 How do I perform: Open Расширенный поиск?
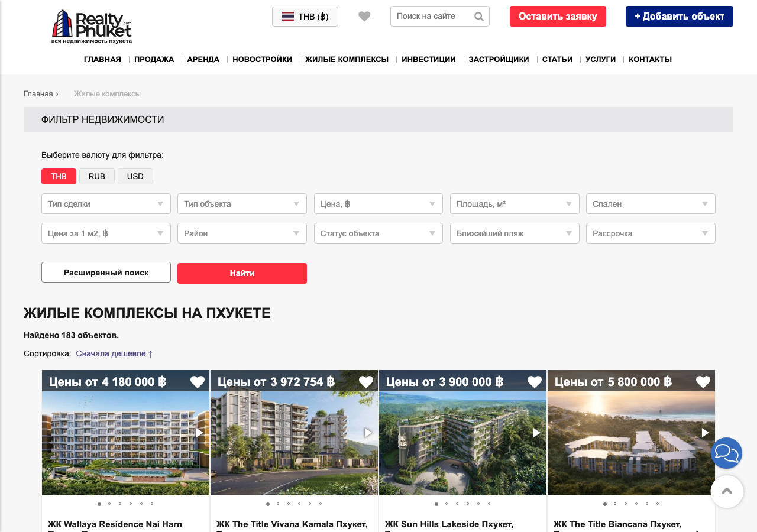point(106,273)
